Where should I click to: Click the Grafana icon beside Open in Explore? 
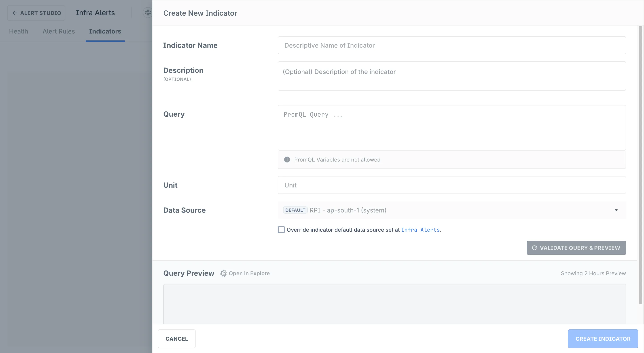tap(224, 273)
